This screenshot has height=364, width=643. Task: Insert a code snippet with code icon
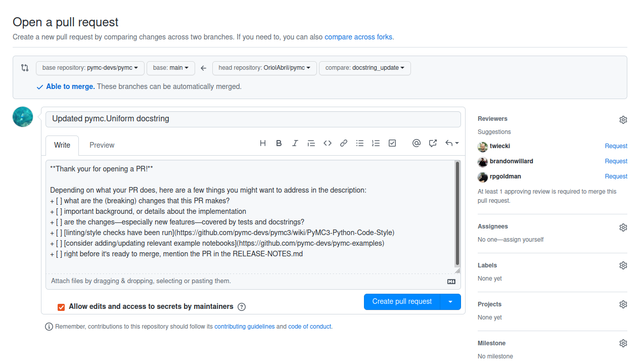click(x=328, y=144)
